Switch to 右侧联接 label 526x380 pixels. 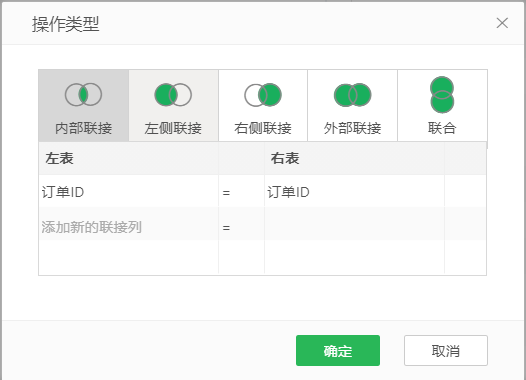[263, 128]
